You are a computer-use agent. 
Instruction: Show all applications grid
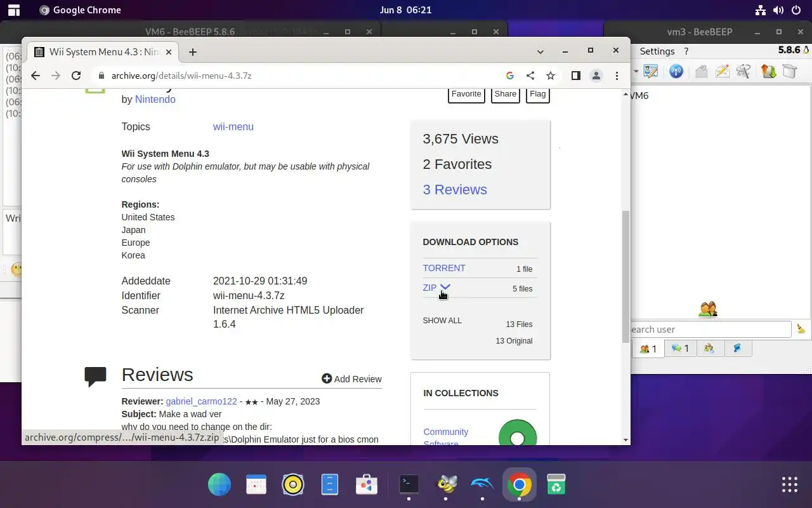click(x=789, y=485)
